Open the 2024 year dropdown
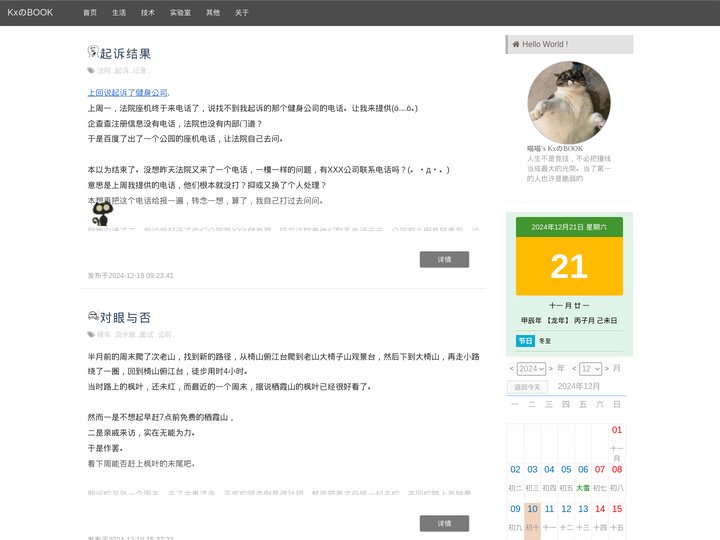Screen dimensions: 720x540 (531, 369)
